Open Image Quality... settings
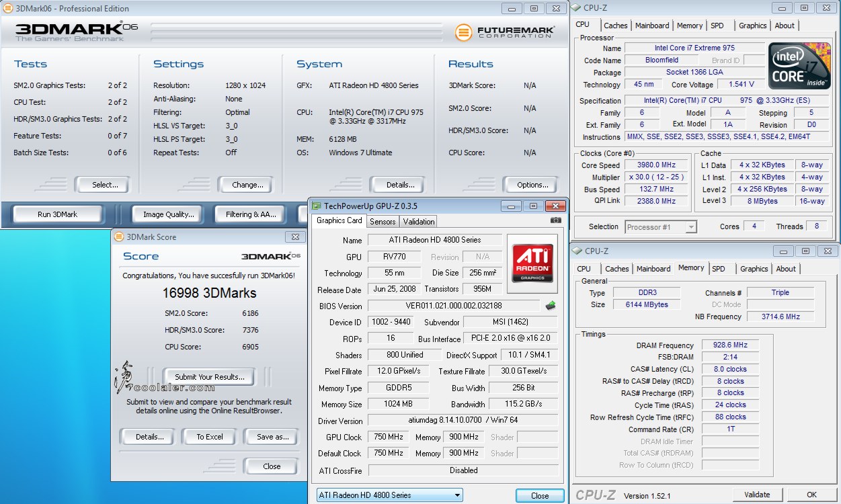The image size is (841, 504). [x=169, y=214]
